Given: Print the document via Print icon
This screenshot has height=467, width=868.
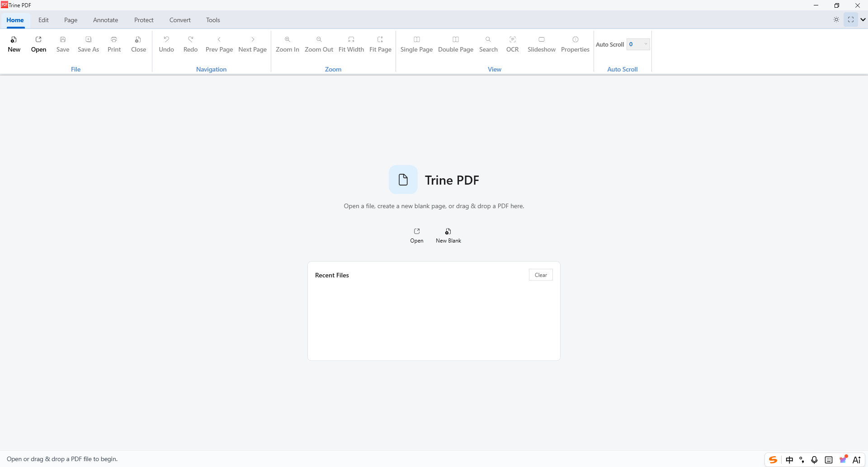Looking at the screenshot, I should pyautogui.click(x=114, y=44).
